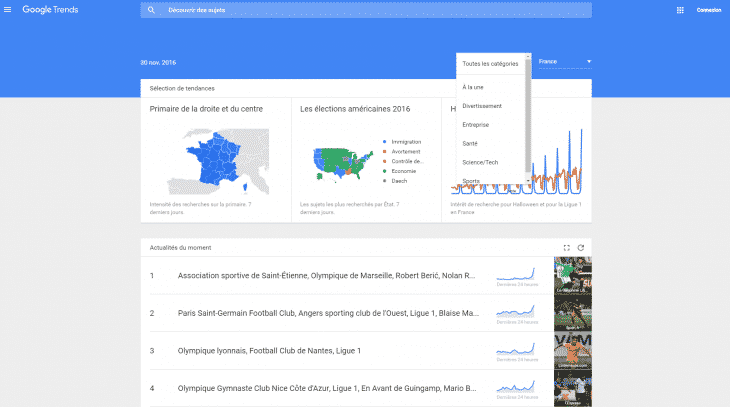730x407 pixels.
Task: Open the hamburger navigation menu
Action: tap(7, 9)
